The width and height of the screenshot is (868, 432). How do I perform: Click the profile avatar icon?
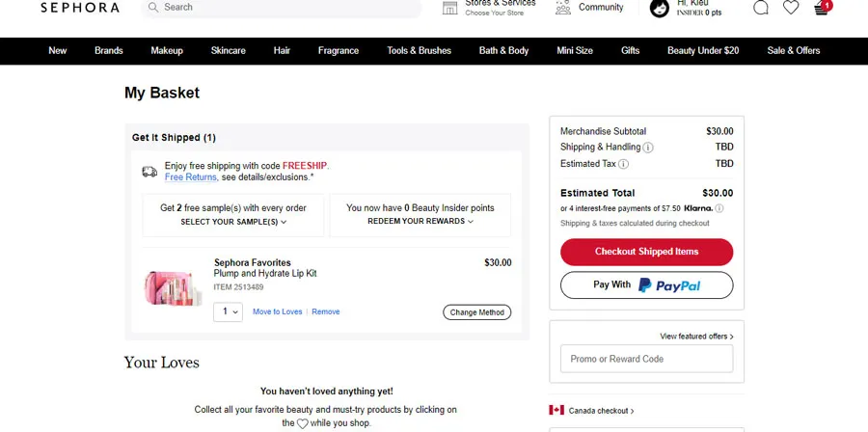660,8
